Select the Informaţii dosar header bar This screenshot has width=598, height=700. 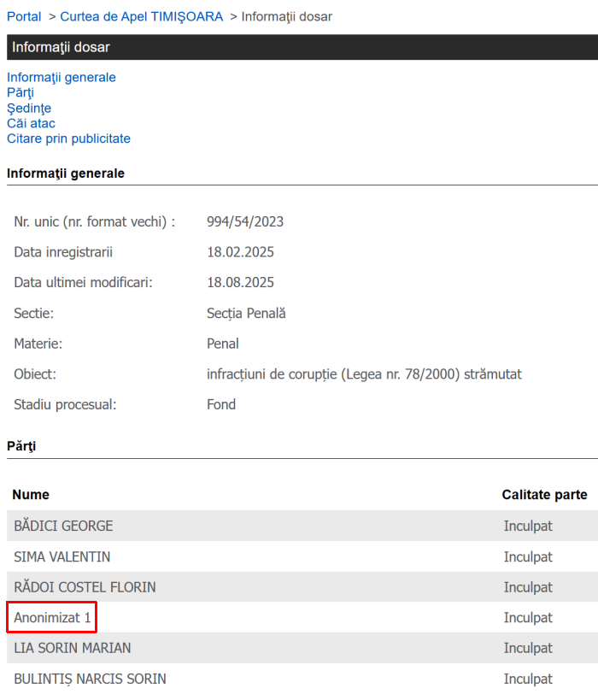coord(302,47)
